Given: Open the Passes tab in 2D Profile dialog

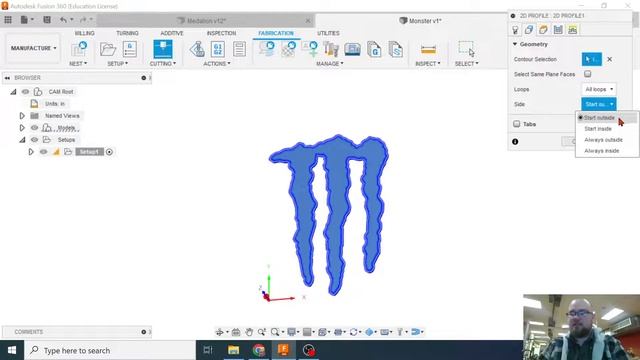Looking at the screenshot, I should [x=558, y=30].
